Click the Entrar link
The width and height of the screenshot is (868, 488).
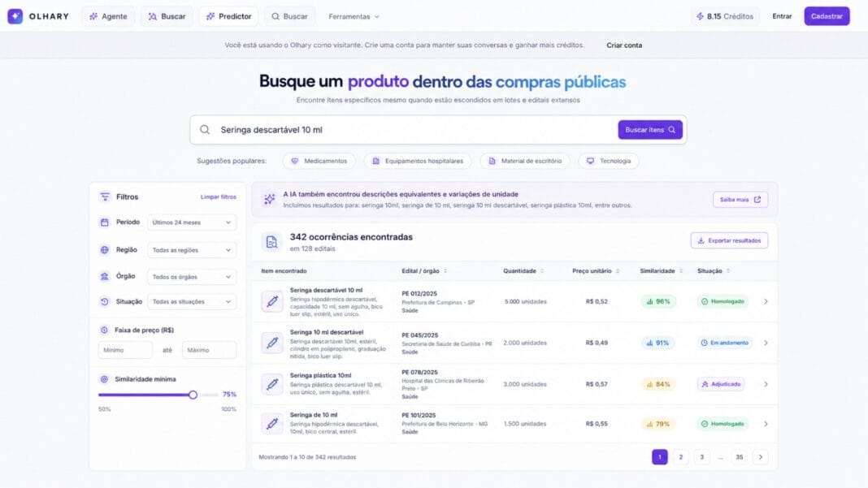[x=782, y=16]
